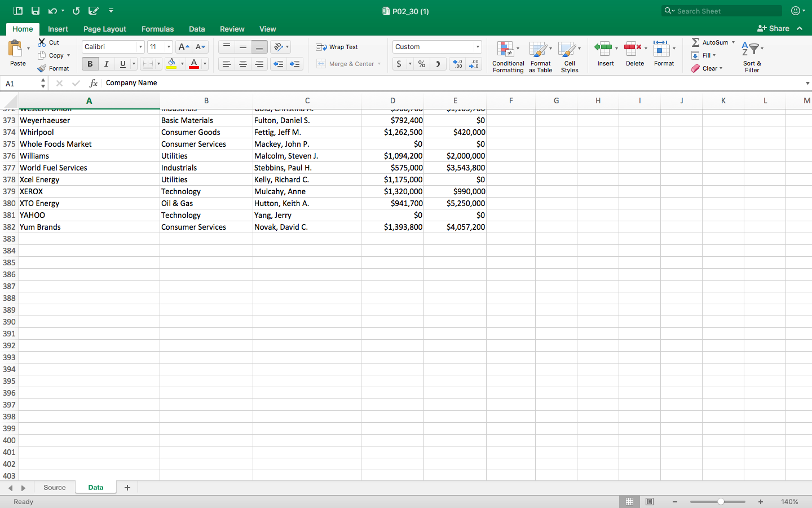Click the Delete cells icon
Image resolution: width=812 pixels, height=508 pixels.
632,49
